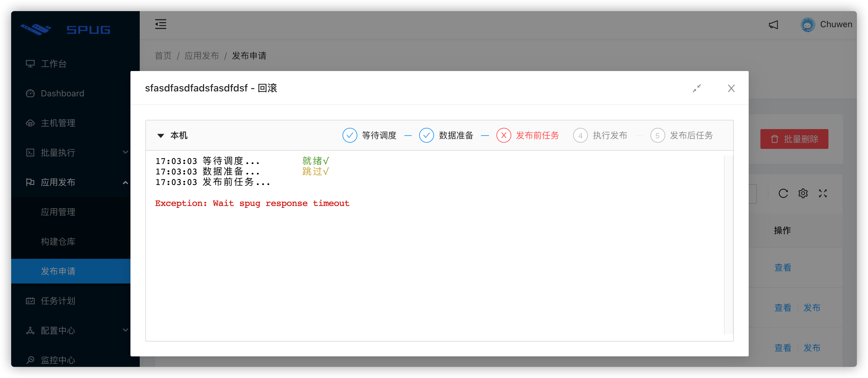The width and height of the screenshot is (868, 378).
Task: Open table settings using the gear icon
Action: click(803, 193)
